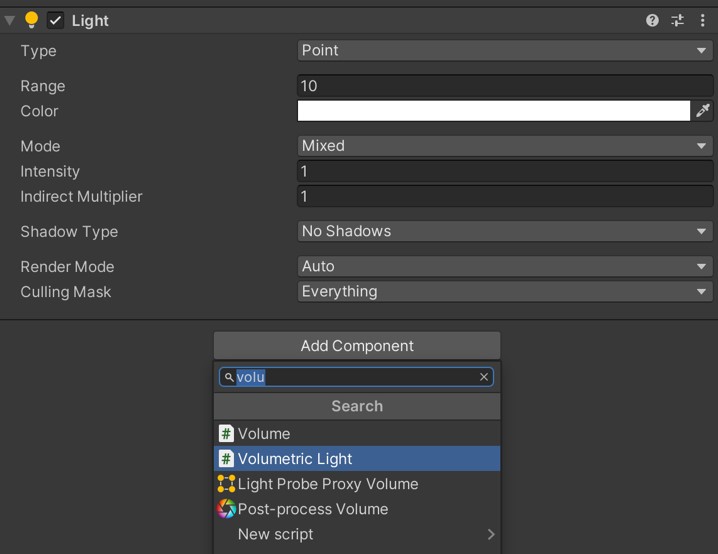This screenshot has height=554, width=718.
Task: Click the Light component title text
Action: coord(90,21)
